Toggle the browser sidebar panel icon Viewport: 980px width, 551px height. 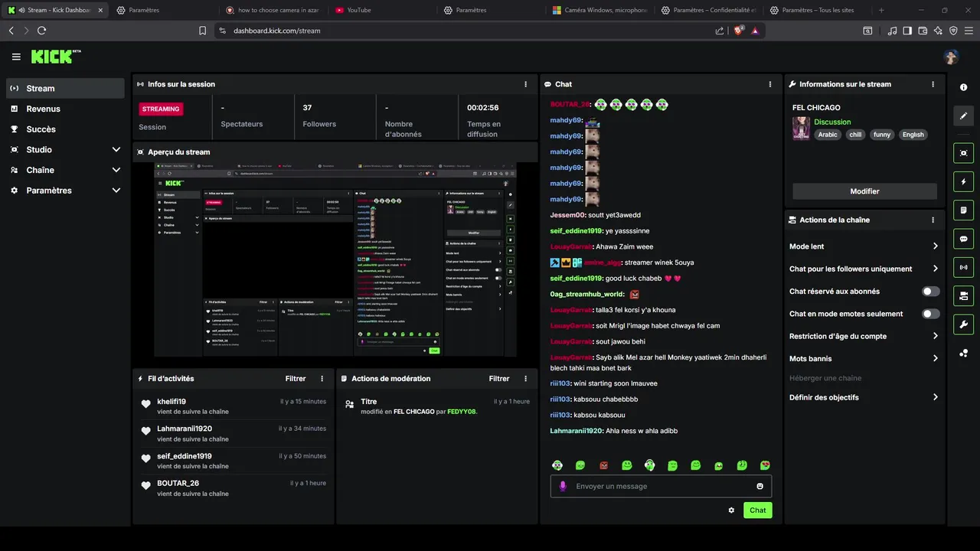pyautogui.click(x=907, y=31)
